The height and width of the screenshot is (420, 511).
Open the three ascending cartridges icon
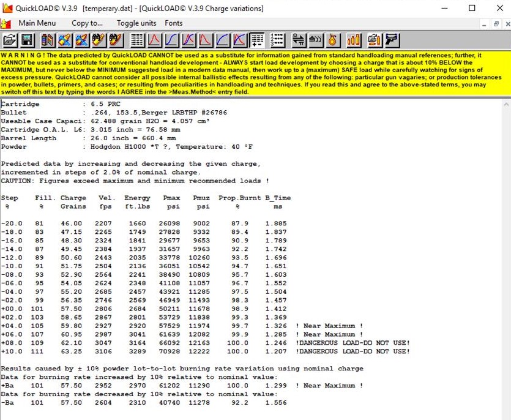(354, 40)
